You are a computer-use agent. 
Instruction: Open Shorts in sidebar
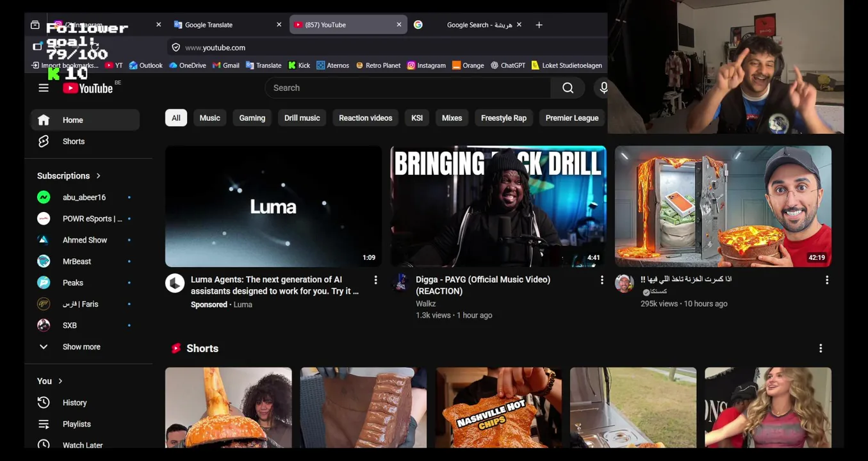[85, 142]
